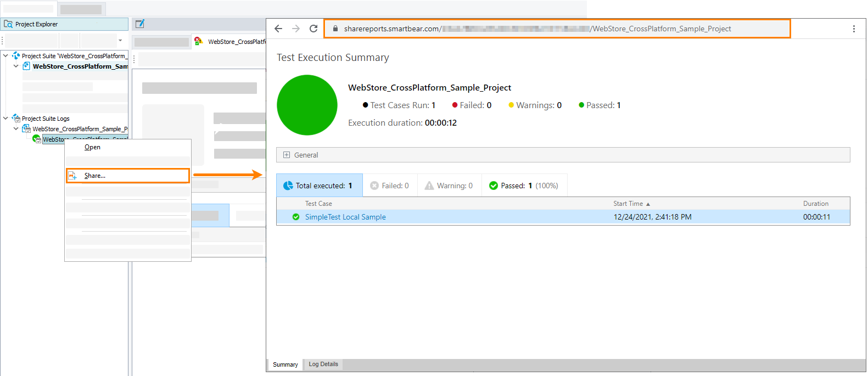Screen dimensions: 868x376
Task: Switch to the Log Details tab
Action: pyautogui.click(x=323, y=364)
